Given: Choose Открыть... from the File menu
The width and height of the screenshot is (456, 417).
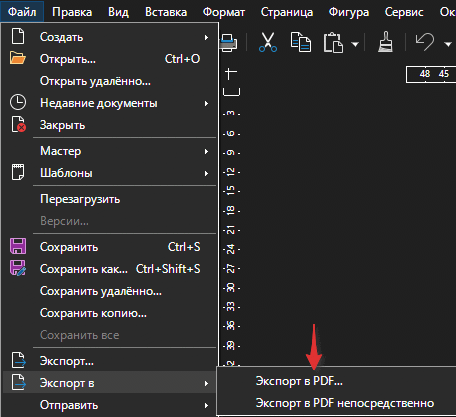Looking at the screenshot, I should point(109,59).
